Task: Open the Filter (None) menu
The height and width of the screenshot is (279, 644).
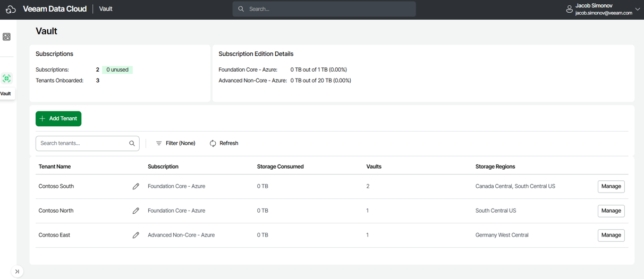Action: tap(175, 143)
